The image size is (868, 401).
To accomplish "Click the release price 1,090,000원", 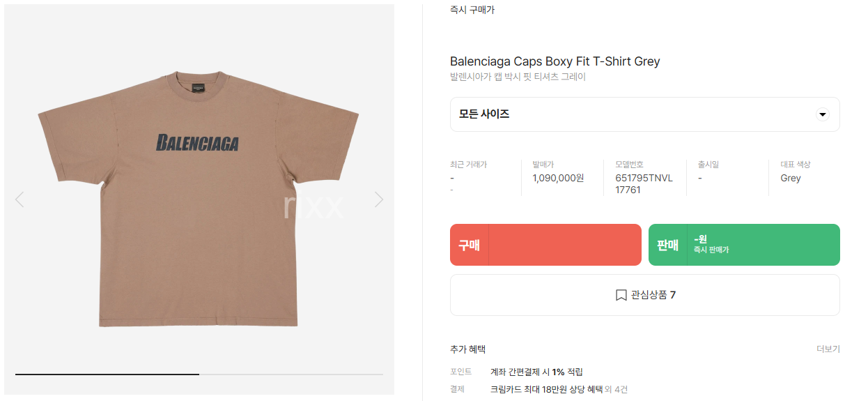I will click(558, 178).
